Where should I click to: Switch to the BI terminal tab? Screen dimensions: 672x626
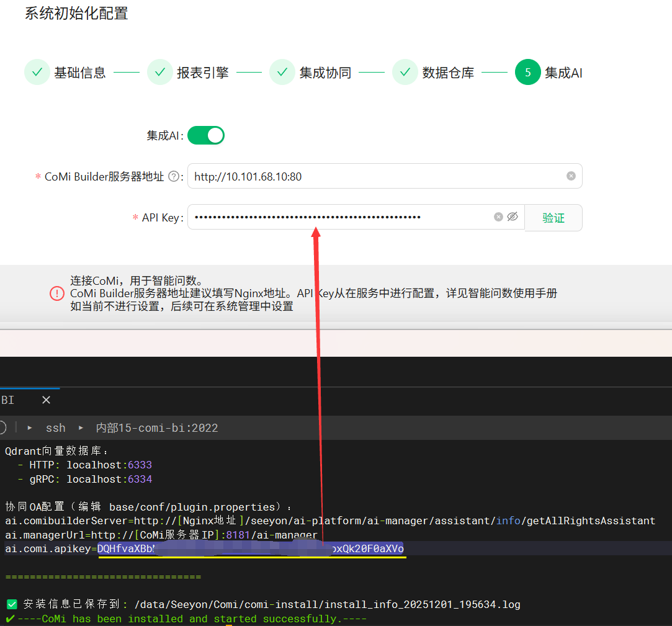pyautogui.click(x=8, y=400)
